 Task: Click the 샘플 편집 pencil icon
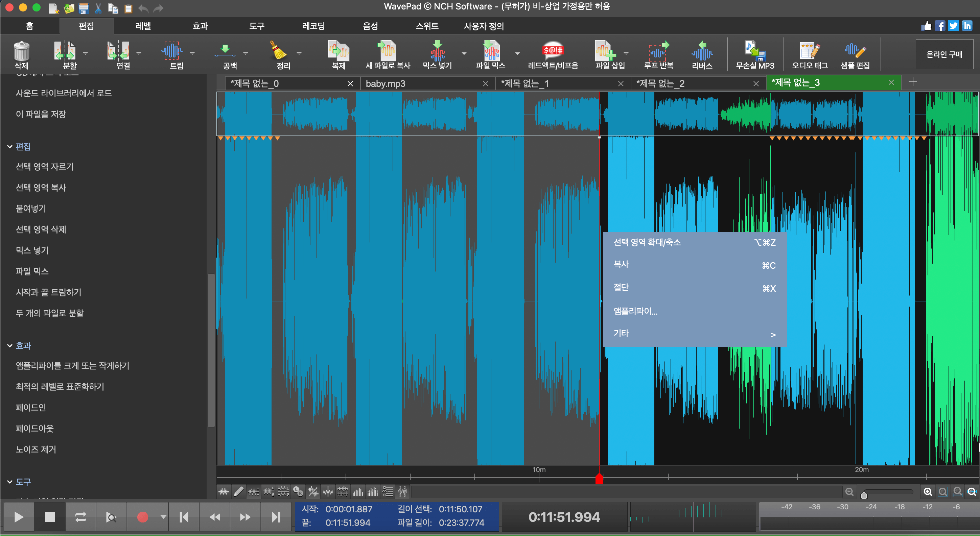(x=855, y=51)
